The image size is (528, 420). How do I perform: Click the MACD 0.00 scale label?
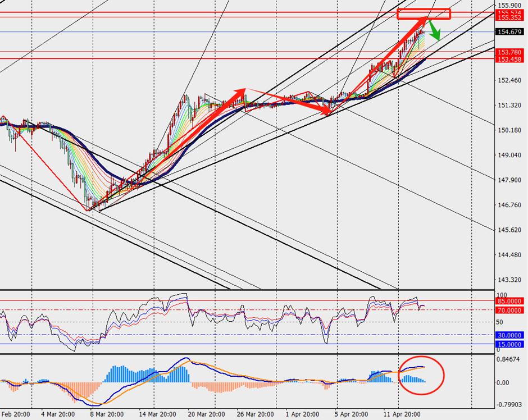pyautogui.click(x=503, y=382)
